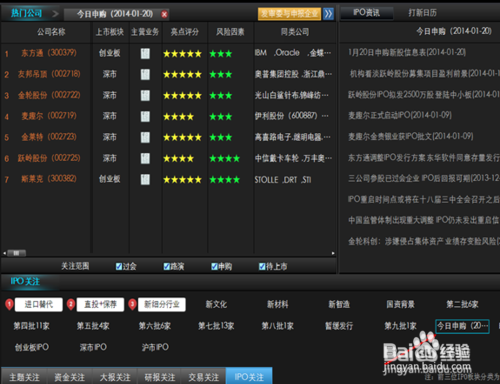Open company 麦趣尔 (002719)
This screenshot has width=500, height=384.
click(49, 116)
